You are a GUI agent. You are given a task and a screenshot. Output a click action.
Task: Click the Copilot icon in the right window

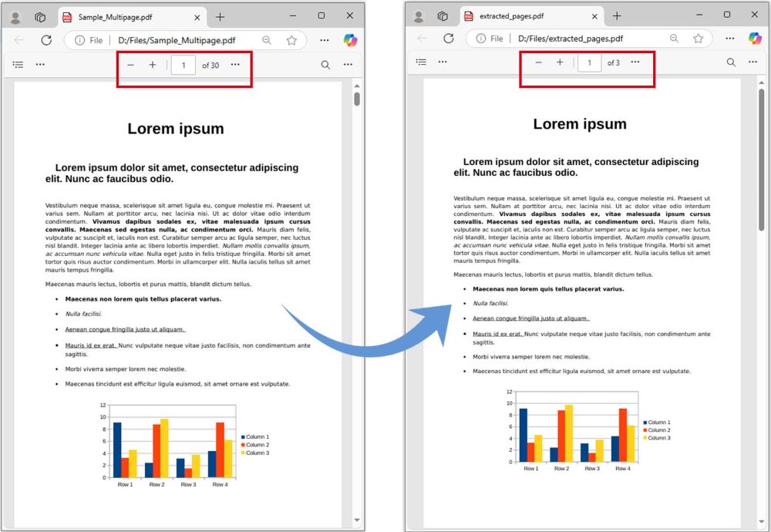click(x=754, y=38)
